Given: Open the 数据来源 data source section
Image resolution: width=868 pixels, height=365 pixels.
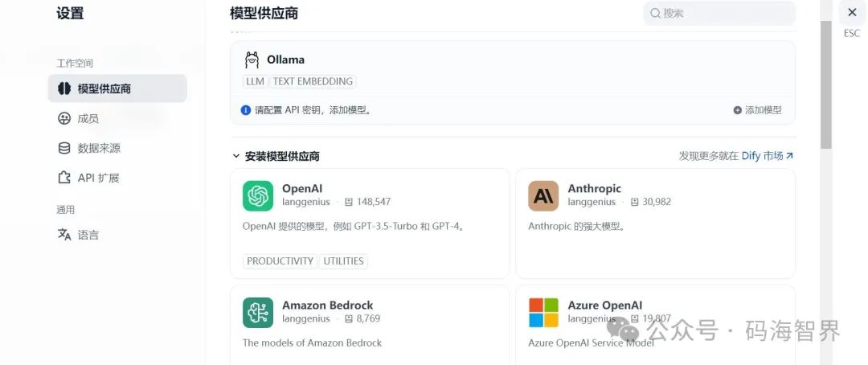Looking at the screenshot, I should [x=99, y=149].
